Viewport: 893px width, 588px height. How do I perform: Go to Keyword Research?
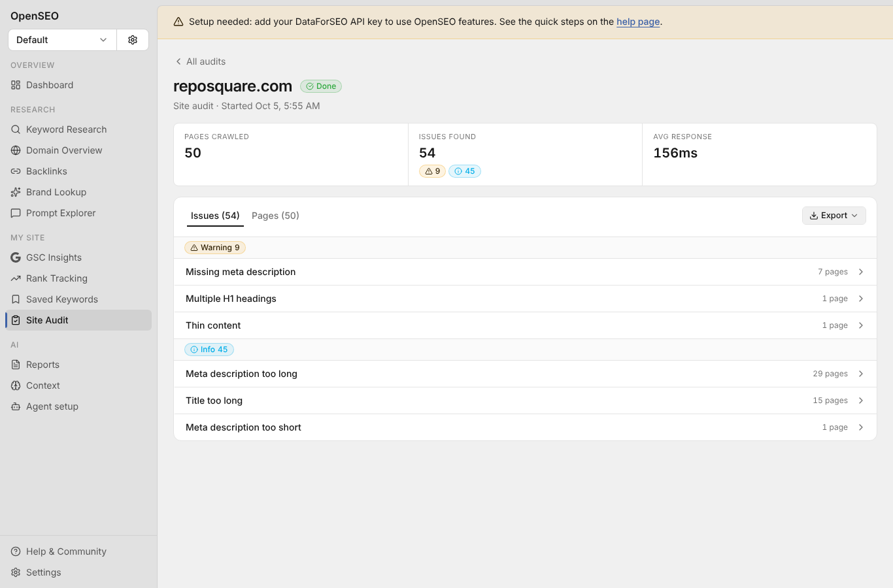(78, 129)
